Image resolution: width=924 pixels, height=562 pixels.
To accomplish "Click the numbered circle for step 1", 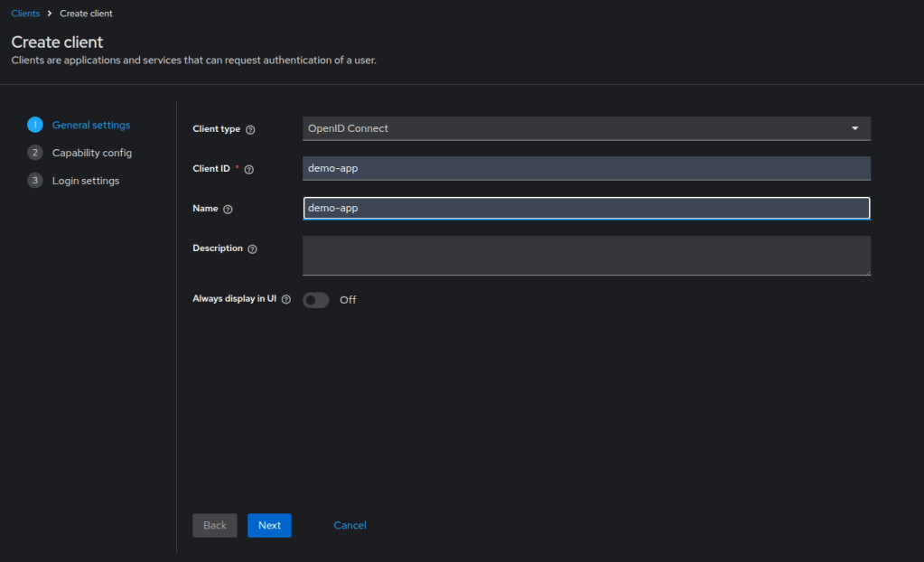I will pyautogui.click(x=34, y=124).
